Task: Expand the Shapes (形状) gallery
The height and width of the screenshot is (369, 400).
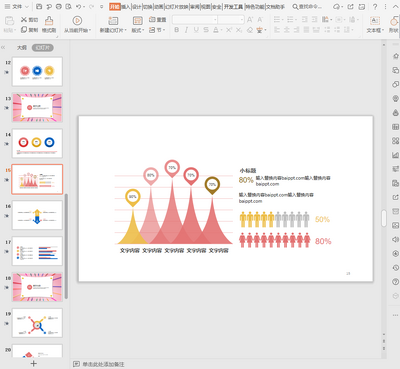Action: pyautogui.click(x=394, y=24)
